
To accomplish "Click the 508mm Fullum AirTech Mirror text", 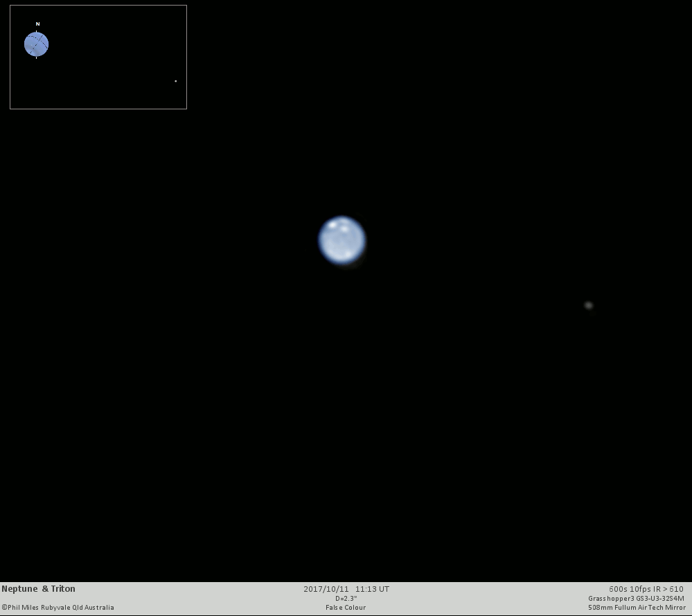I will tap(637, 607).
